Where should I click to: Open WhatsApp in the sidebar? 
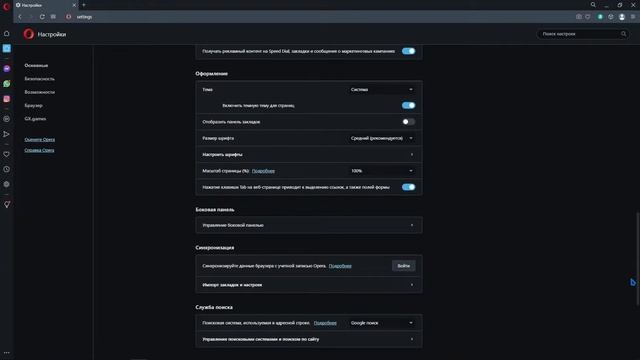[7, 84]
